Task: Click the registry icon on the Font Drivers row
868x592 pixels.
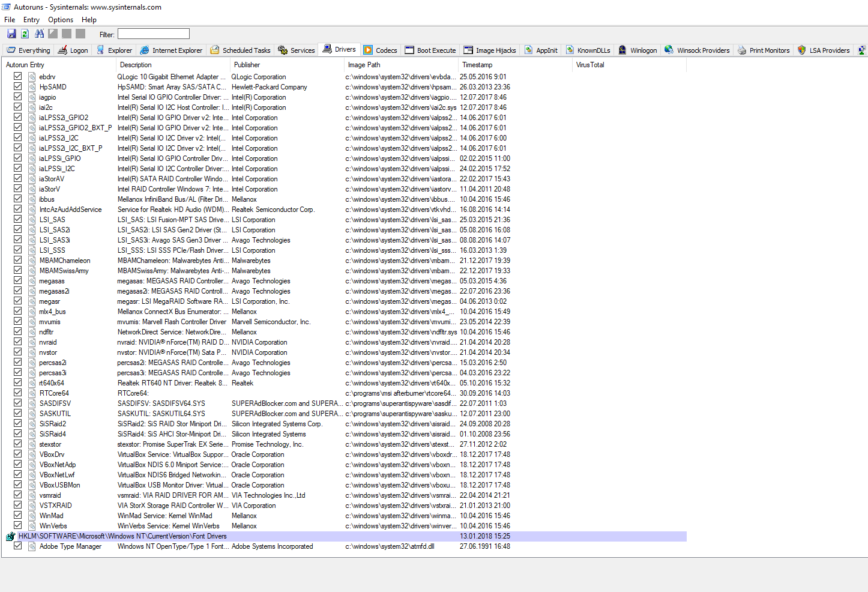Action: (x=10, y=536)
